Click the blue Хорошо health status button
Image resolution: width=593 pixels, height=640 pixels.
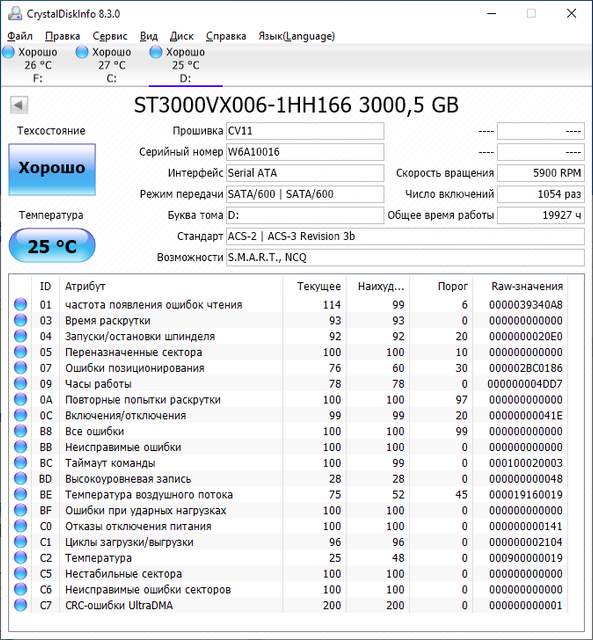(x=52, y=169)
